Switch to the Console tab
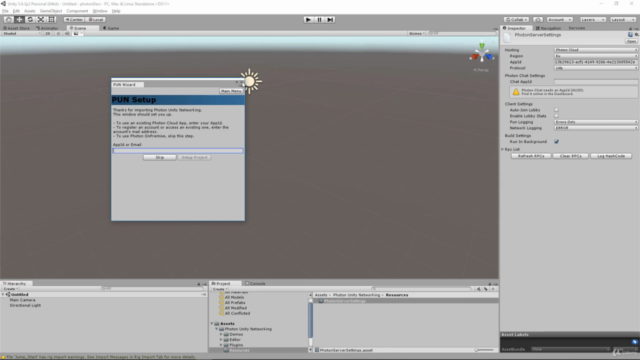 pyautogui.click(x=255, y=283)
